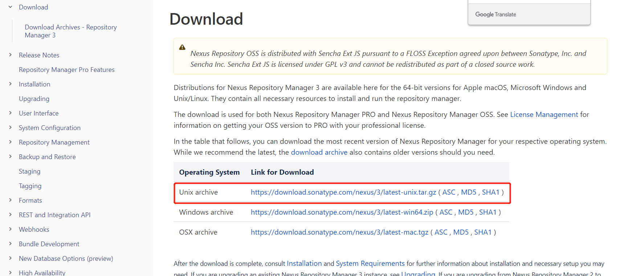Expand the REST and Integration API chevron
The height and width of the screenshot is (276, 644).
point(10,215)
